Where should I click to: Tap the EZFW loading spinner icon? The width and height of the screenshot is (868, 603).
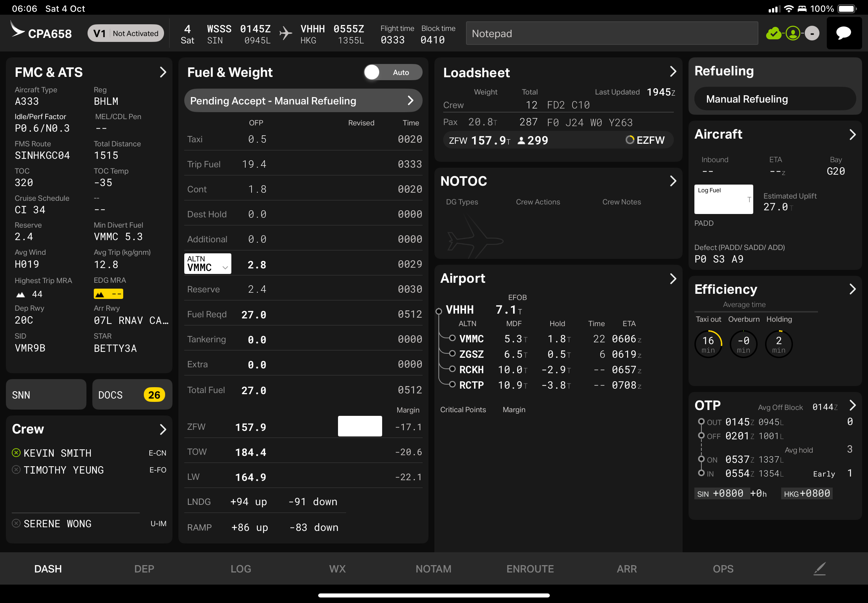[x=630, y=140]
